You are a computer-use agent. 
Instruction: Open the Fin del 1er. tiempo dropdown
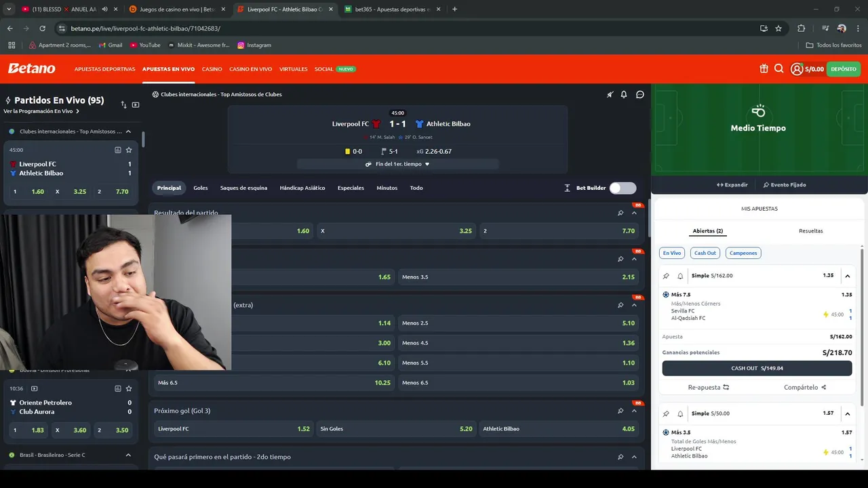click(397, 164)
